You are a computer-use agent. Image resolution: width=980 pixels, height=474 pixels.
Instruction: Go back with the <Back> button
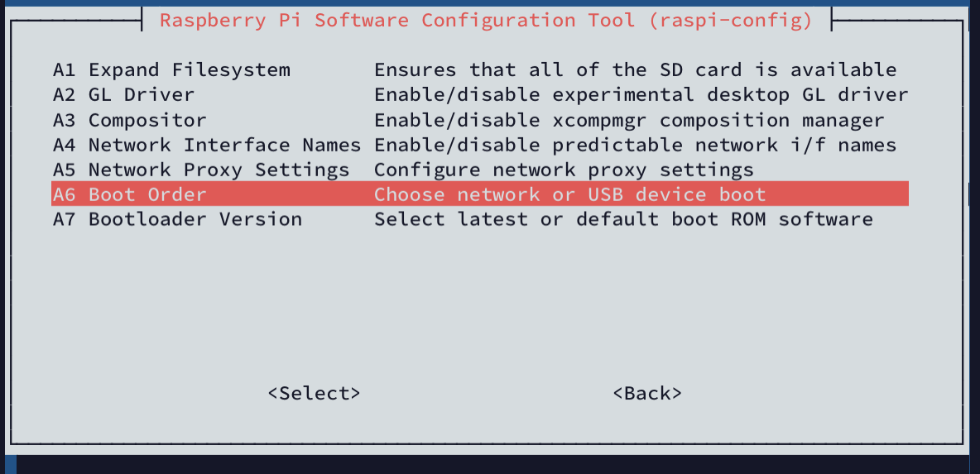(x=647, y=394)
